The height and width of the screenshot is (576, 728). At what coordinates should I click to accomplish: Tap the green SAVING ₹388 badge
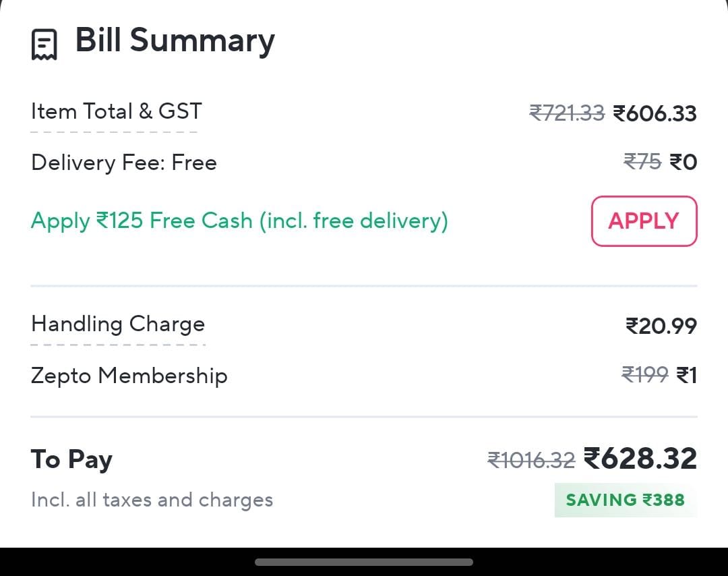pyautogui.click(x=625, y=500)
